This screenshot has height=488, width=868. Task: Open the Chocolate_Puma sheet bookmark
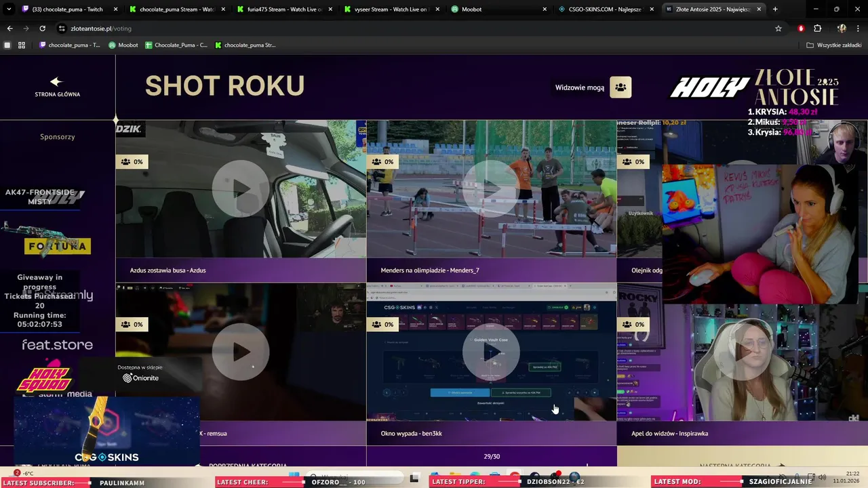pos(176,45)
